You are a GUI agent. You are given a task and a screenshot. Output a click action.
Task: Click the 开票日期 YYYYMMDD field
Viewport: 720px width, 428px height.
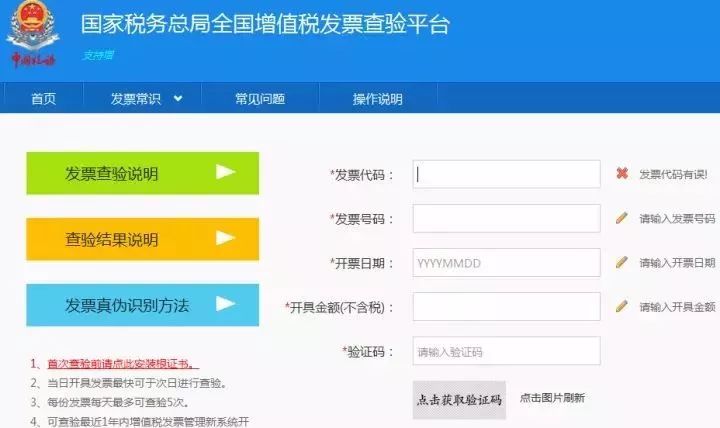506,262
